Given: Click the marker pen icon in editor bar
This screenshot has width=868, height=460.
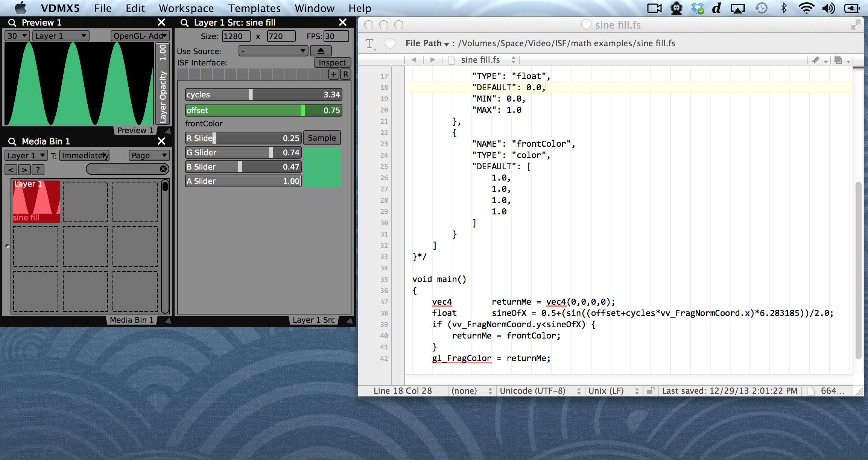Looking at the screenshot, I should pos(816,60).
